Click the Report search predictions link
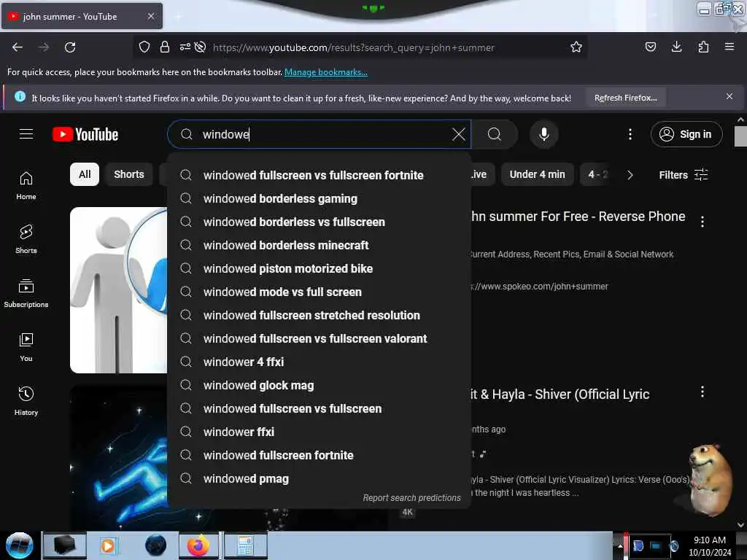747x560 pixels. point(411,497)
